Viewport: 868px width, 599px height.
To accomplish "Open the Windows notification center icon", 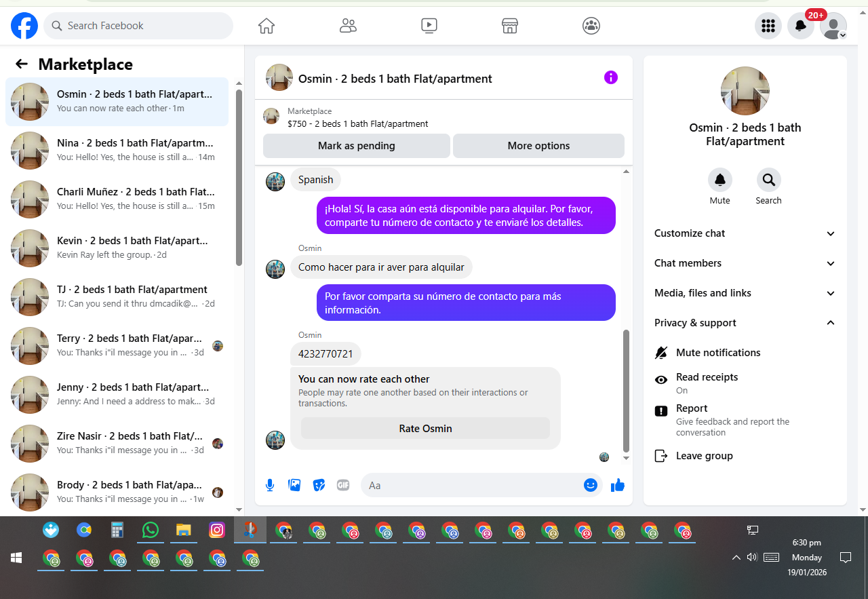I will [x=846, y=558].
